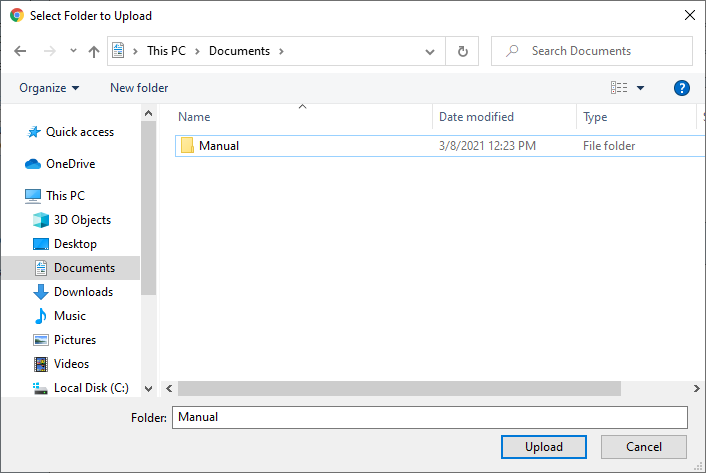Click the OneDrive cloud icon

click(33, 164)
